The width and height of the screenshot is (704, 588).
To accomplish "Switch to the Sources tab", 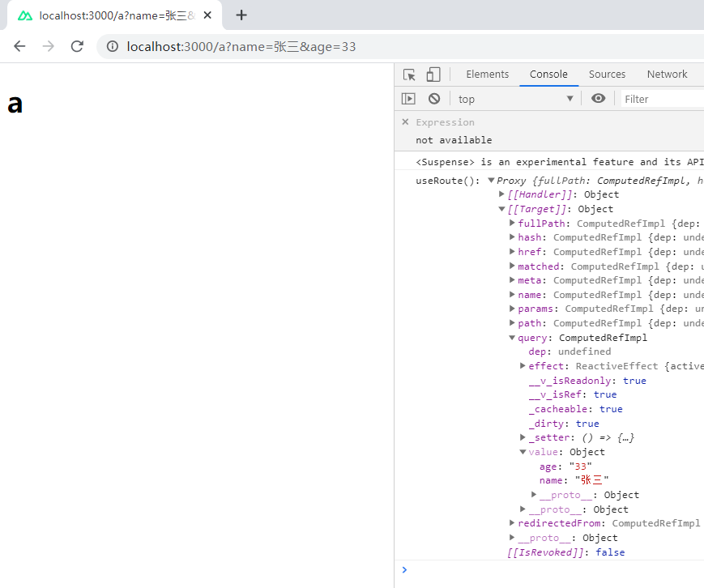I will (607, 75).
